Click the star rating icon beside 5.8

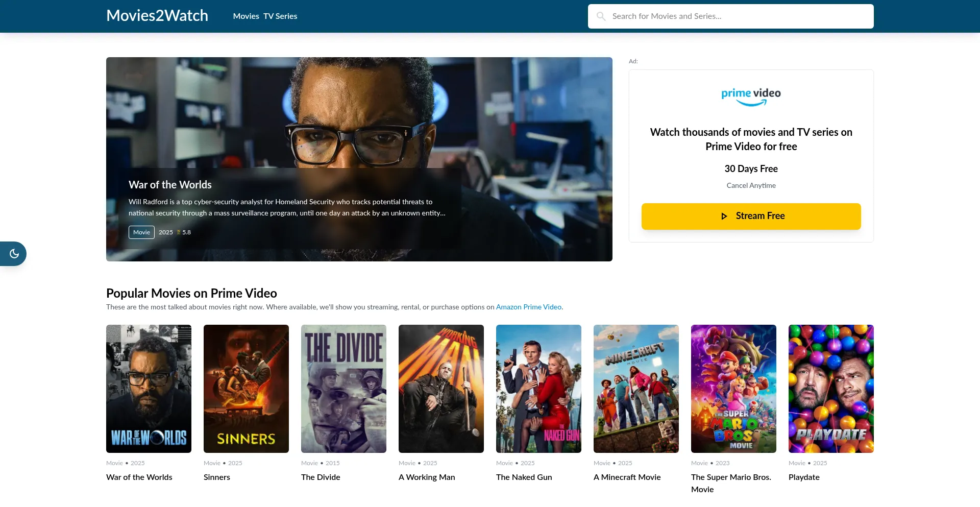179,232
